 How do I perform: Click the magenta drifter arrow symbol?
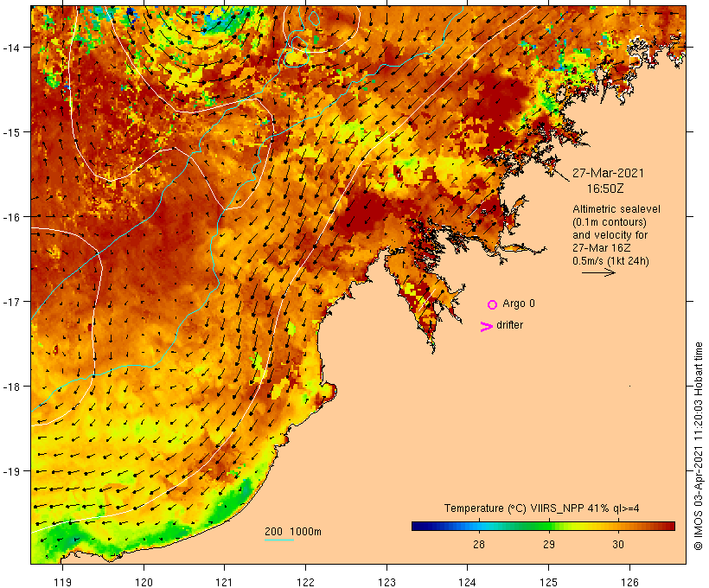click(x=487, y=327)
